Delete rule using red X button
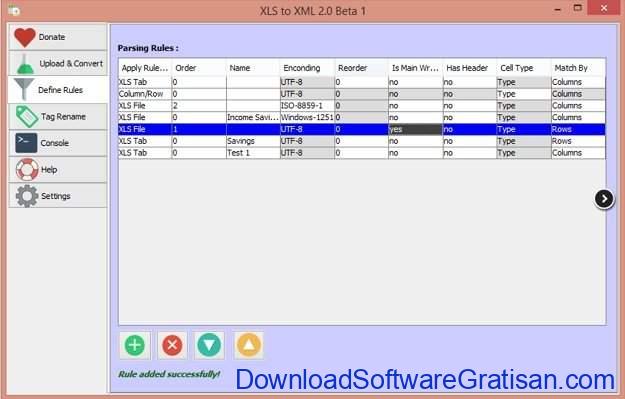Screen dimensions: 625x399 (172, 345)
